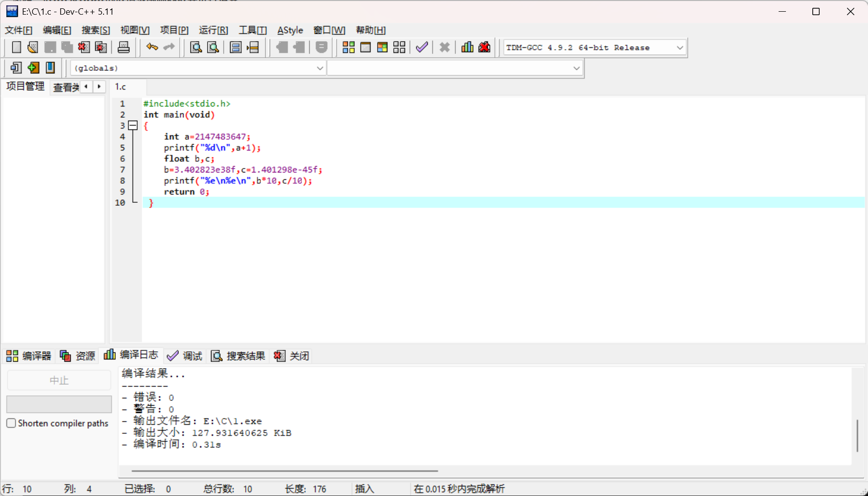Click the 关闭 tab in bottom panel
Image resolution: width=868 pixels, height=496 pixels.
point(292,356)
